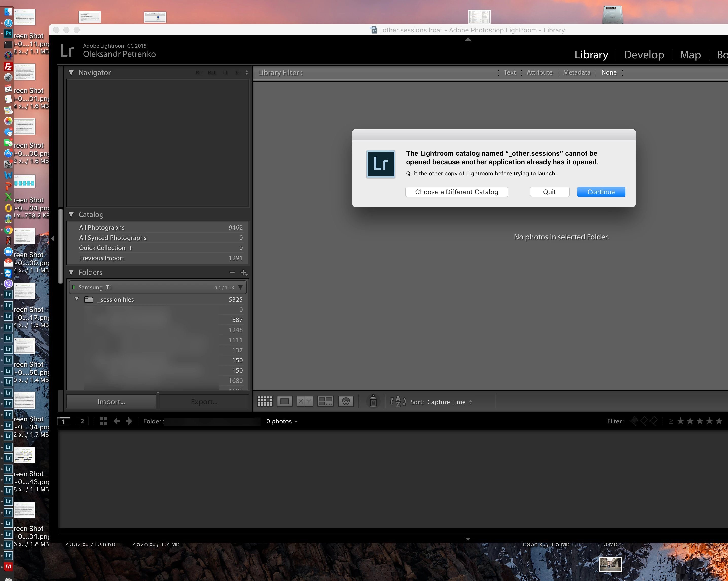Switch to the Develop module
The image size is (728, 581).
point(644,55)
